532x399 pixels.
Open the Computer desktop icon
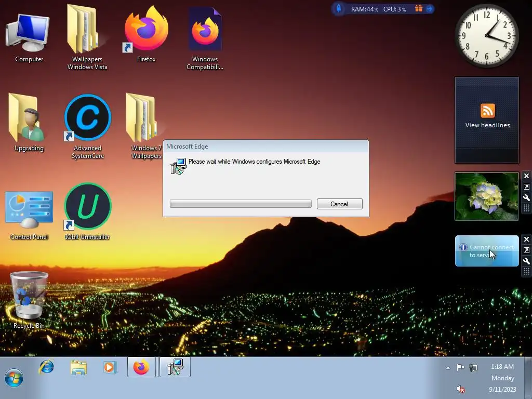tap(29, 37)
